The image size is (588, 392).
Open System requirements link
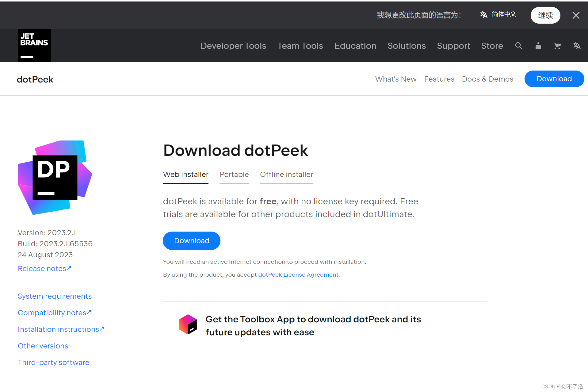point(55,296)
